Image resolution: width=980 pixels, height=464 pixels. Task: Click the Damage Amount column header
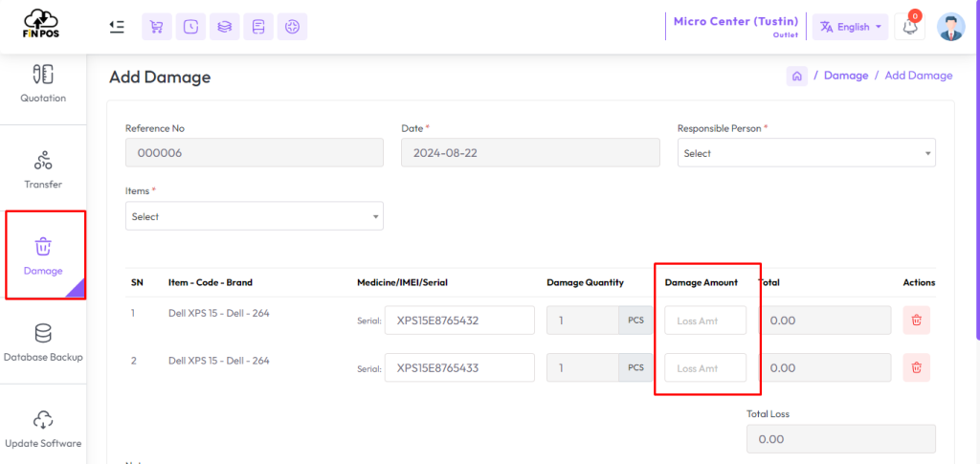coord(702,282)
